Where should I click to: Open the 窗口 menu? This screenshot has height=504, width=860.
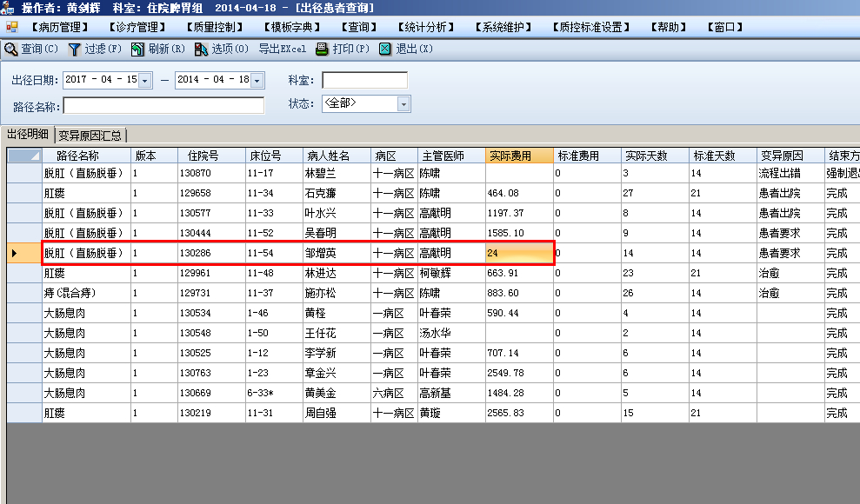pyautogui.click(x=724, y=27)
